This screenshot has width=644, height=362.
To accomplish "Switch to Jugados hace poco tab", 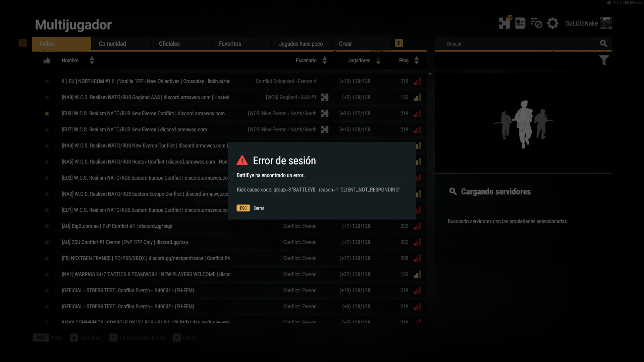I will pos(302,44).
